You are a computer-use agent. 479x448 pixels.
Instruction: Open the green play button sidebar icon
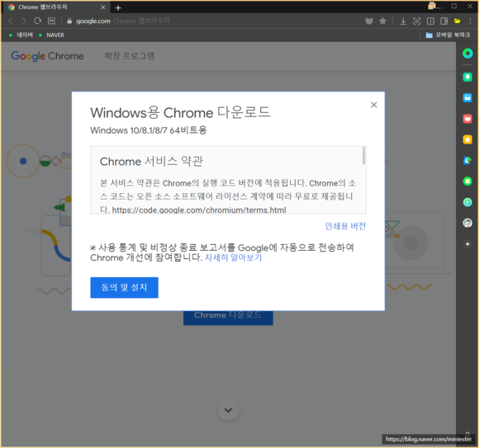coord(467,202)
